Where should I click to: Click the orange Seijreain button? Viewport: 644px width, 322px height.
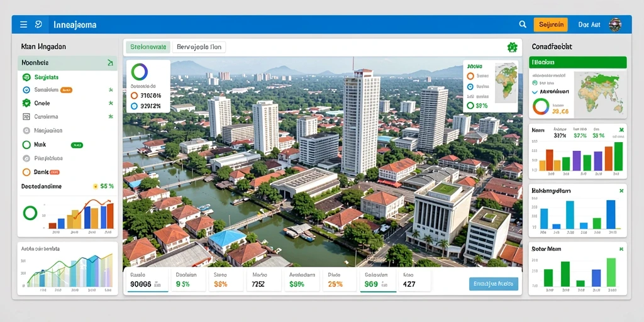pos(551,25)
